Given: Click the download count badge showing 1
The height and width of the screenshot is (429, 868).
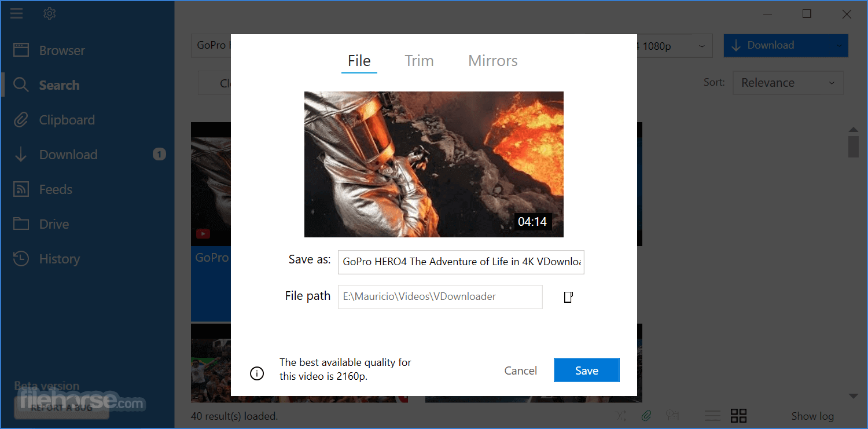Looking at the screenshot, I should click(159, 154).
